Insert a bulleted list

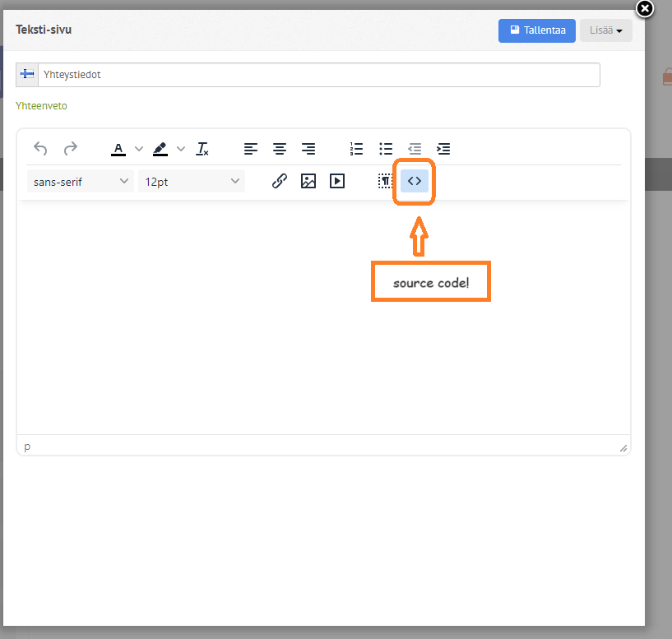point(386,149)
